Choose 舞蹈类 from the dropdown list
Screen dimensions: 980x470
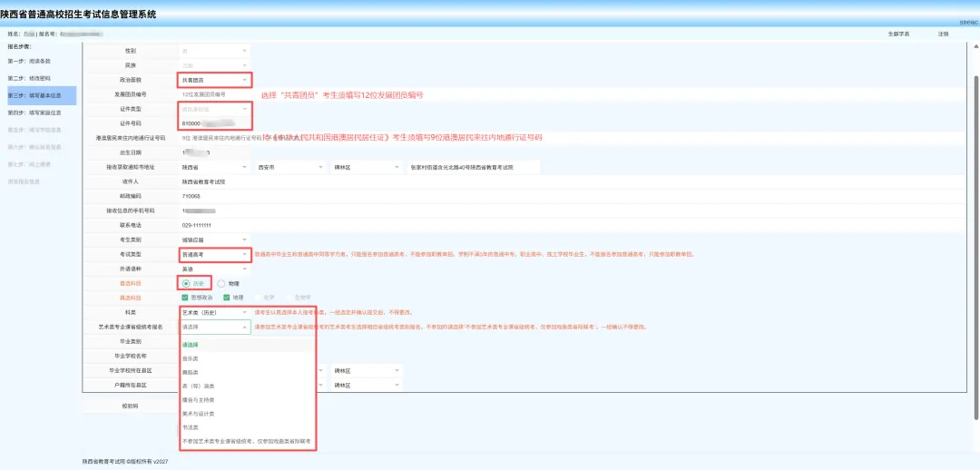pos(247,373)
